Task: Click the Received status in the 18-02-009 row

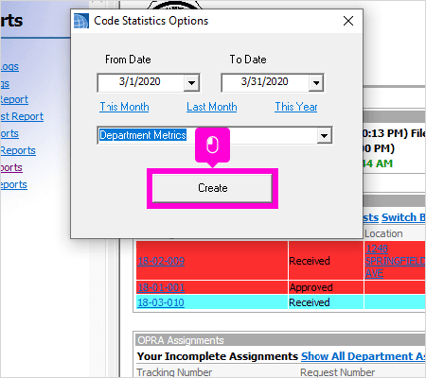Action: [309, 261]
